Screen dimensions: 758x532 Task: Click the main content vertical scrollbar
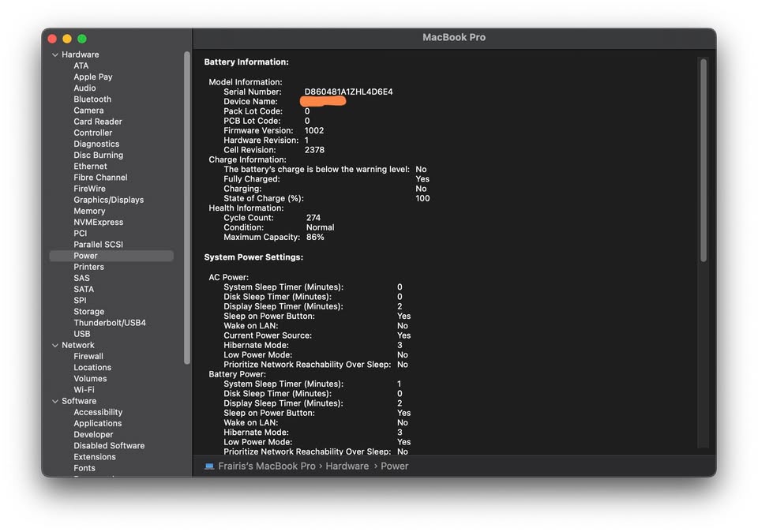(x=704, y=158)
